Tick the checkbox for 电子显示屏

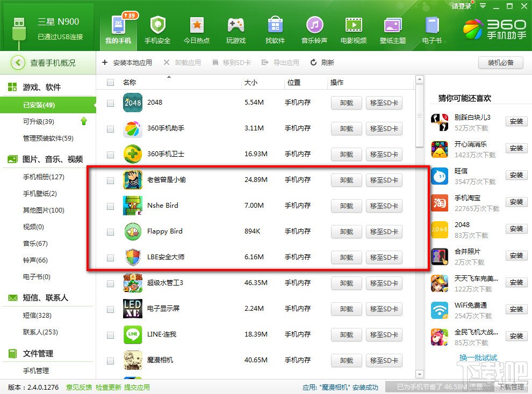(110, 309)
